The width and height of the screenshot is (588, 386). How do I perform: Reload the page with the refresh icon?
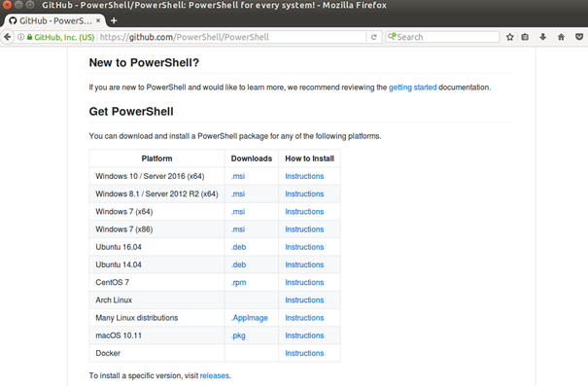pos(373,37)
